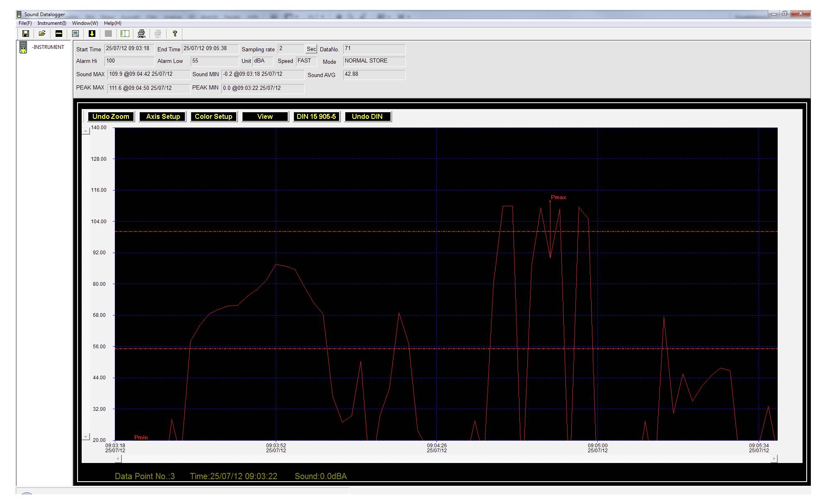Open Axis Setup
Viewport: 827px width, 504px height.
coord(163,116)
